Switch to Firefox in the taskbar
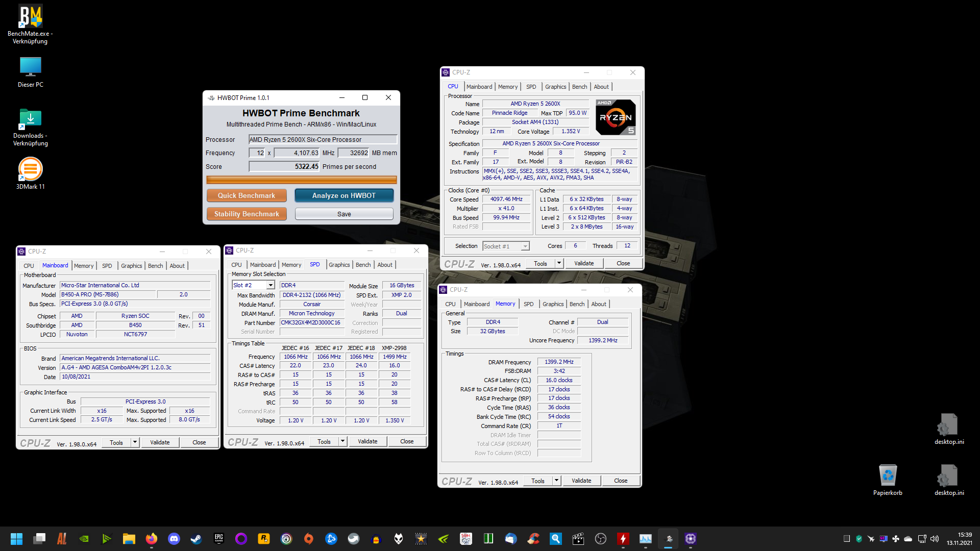 pos(151,539)
